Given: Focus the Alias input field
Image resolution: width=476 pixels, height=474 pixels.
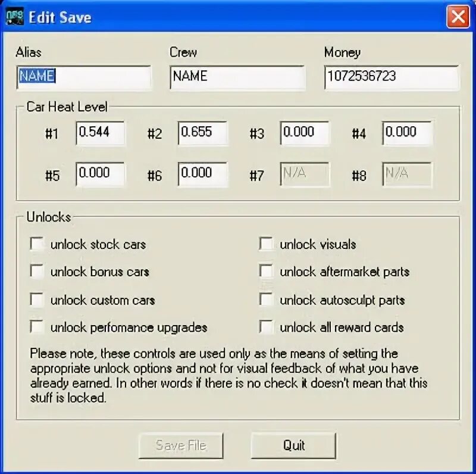Looking at the screenshot, I should tap(84, 77).
